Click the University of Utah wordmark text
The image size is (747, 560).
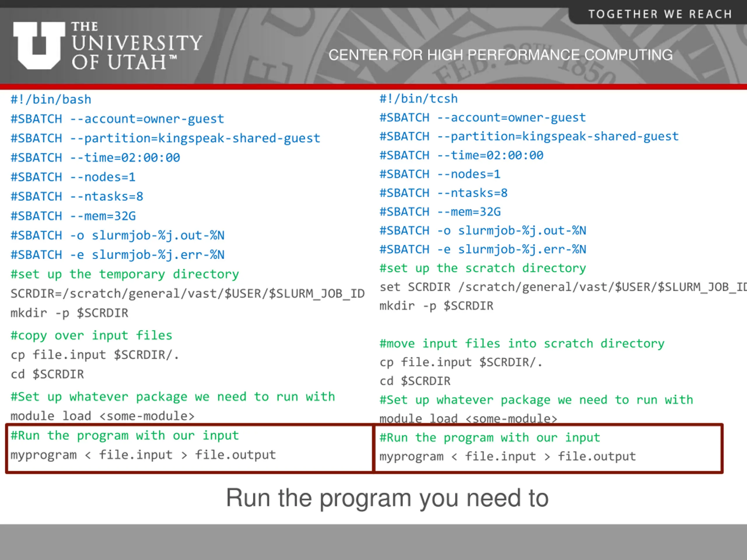(137, 46)
